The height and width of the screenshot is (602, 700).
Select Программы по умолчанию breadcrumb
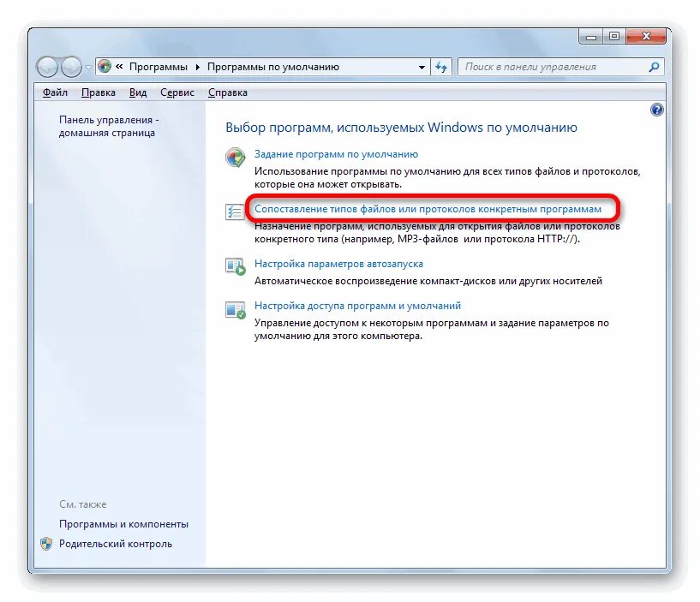[273, 67]
